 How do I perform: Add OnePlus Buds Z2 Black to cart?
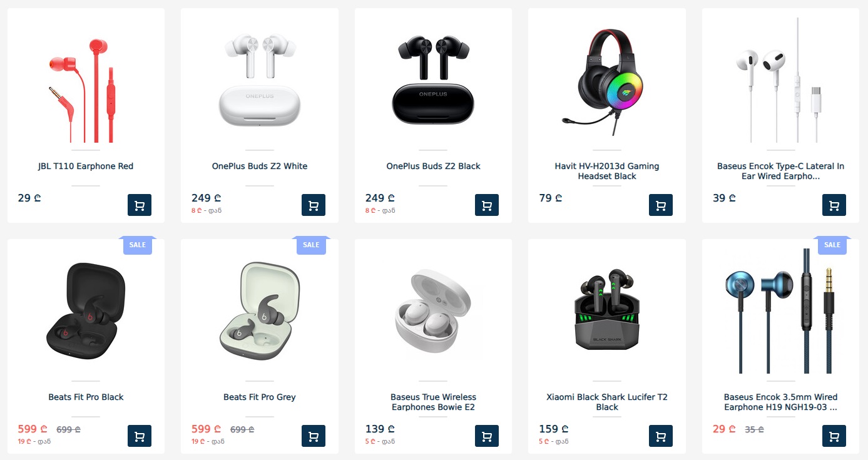pos(487,205)
